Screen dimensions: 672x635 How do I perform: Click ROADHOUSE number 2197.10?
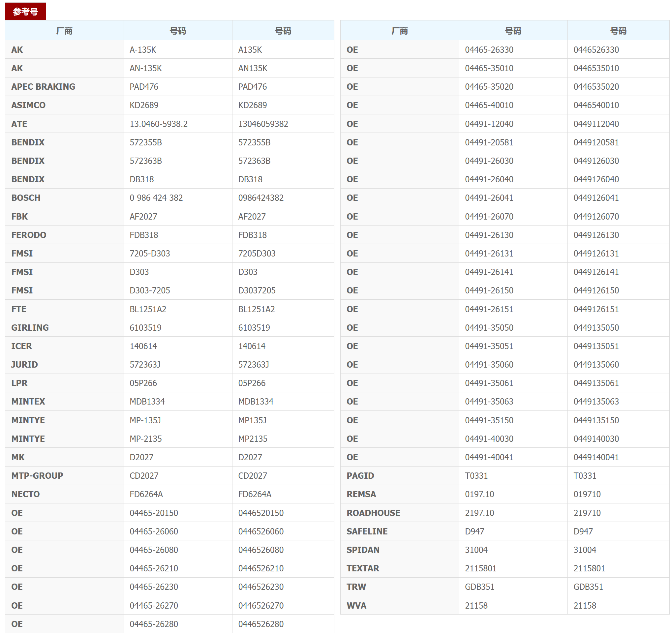click(x=479, y=513)
